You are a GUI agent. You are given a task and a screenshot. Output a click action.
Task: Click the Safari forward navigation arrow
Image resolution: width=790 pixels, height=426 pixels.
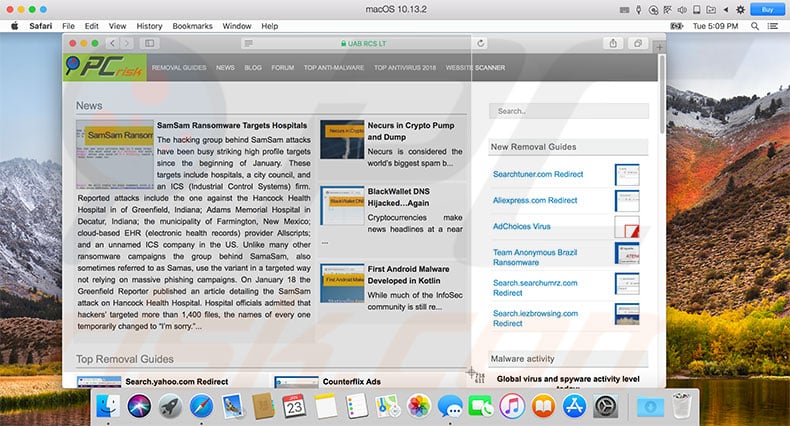pos(127,43)
